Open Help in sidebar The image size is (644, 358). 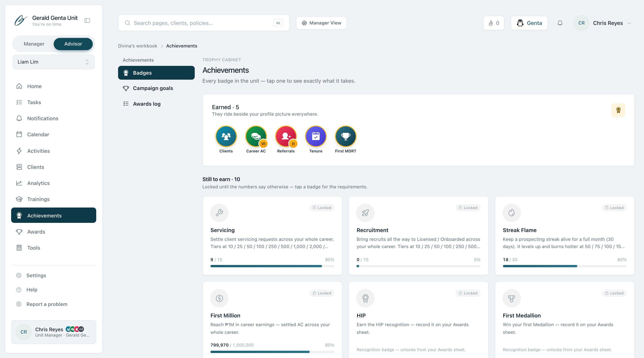click(x=53, y=290)
